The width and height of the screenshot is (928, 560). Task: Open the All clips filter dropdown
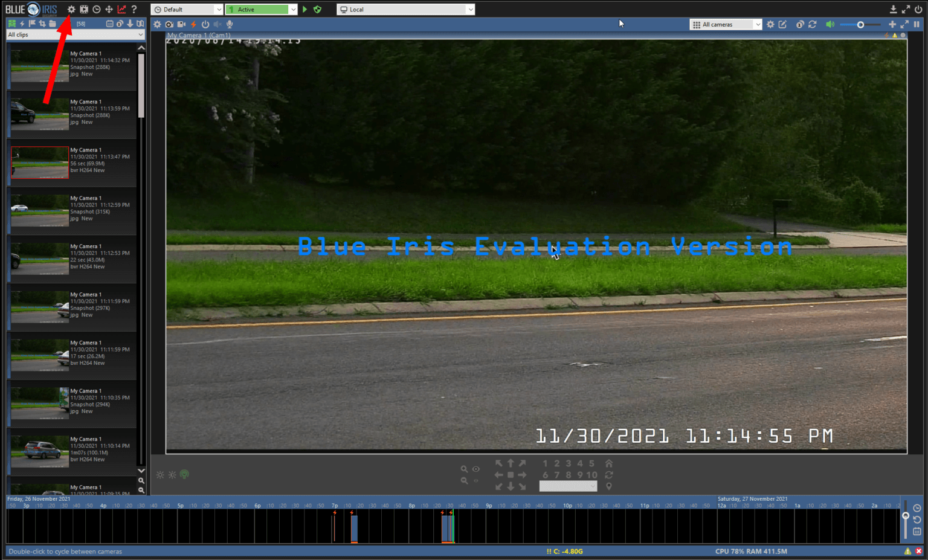[x=76, y=34]
